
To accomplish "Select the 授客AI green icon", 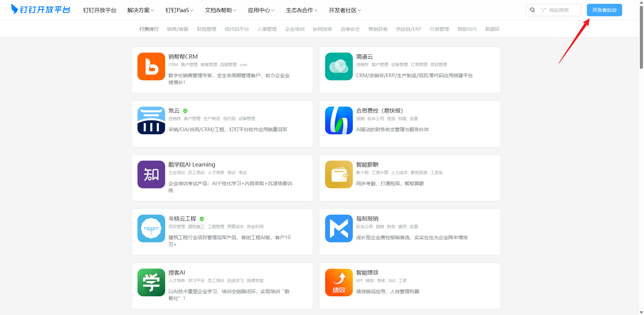I will [151, 282].
